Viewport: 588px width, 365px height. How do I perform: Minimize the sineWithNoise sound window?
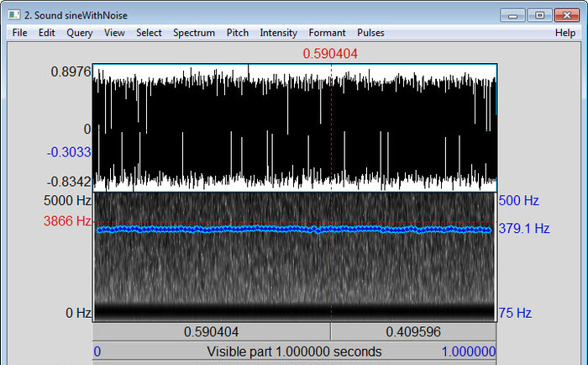coord(513,13)
